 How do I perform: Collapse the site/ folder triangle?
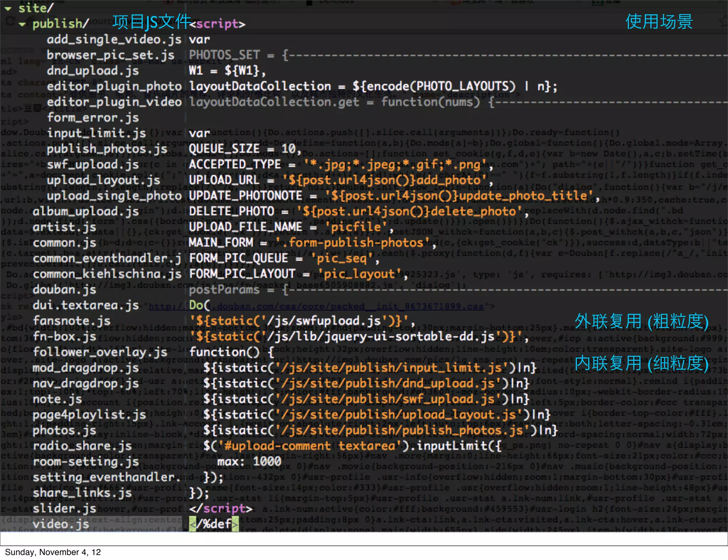click(x=8, y=9)
